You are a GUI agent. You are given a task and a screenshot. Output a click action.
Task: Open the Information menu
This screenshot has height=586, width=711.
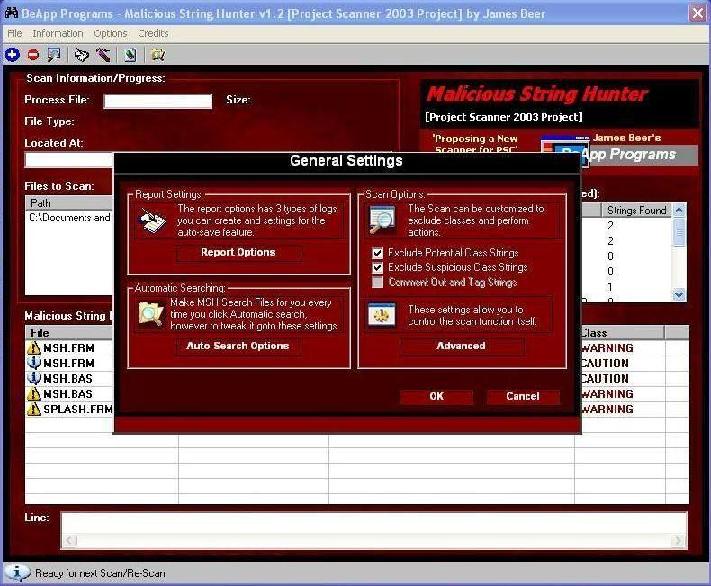click(58, 34)
